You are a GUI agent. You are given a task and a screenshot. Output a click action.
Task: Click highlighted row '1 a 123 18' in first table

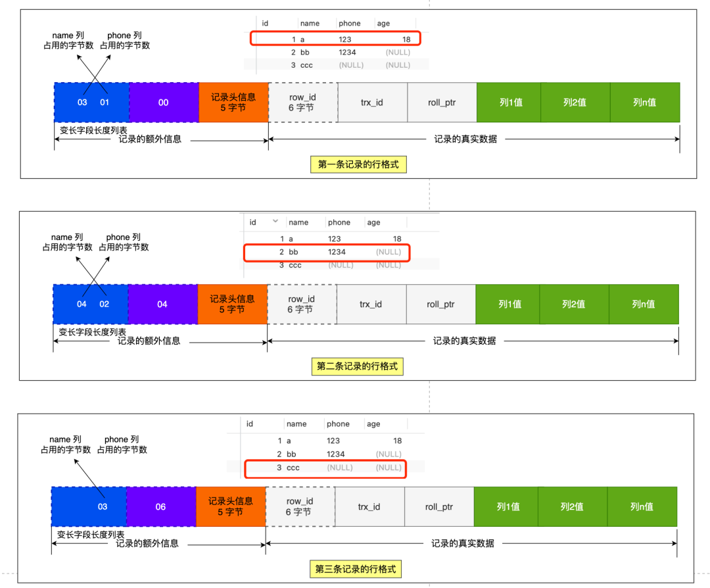[x=335, y=39]
